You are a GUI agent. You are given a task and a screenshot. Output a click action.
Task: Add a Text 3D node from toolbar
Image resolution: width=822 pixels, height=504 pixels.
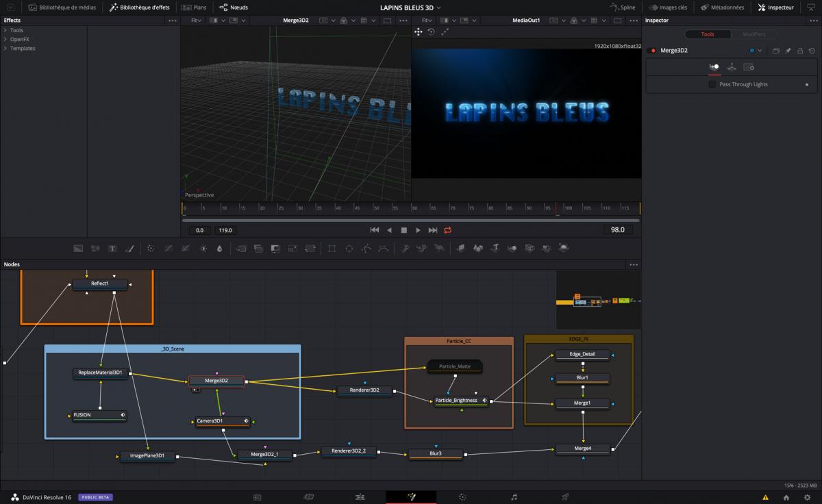pos(495,248)
